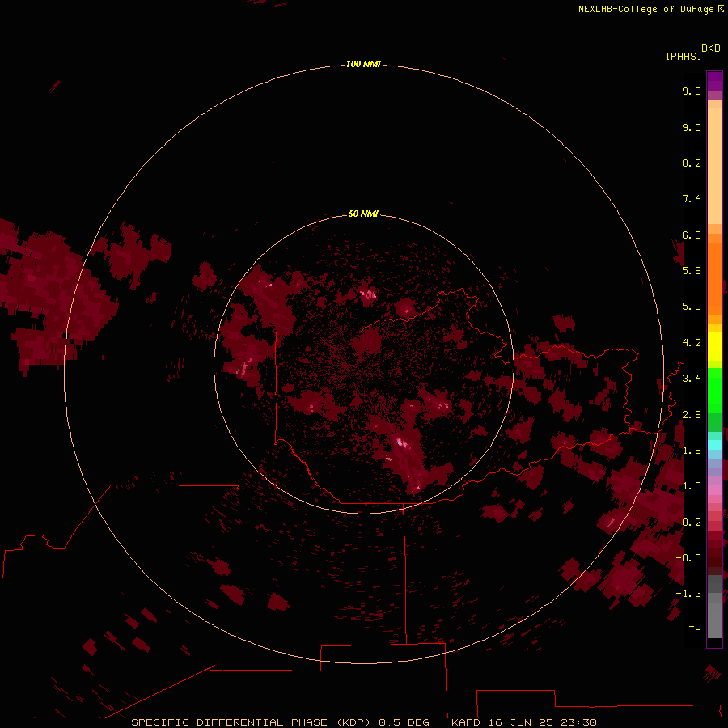Image resolution: width=728 pixels, height=728 pixels.
Task: Click the purple top segment of the color bar
Action: point(714,82)
